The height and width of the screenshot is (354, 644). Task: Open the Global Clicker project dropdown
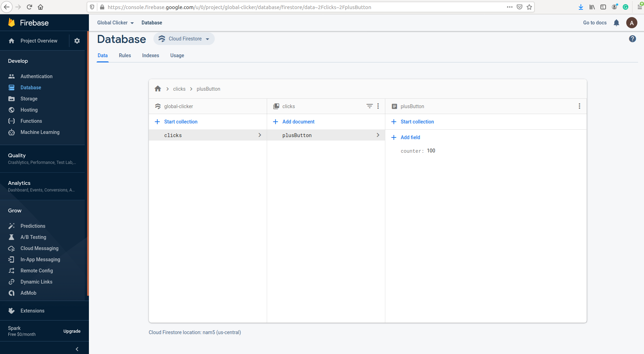[x=115, y=23]
